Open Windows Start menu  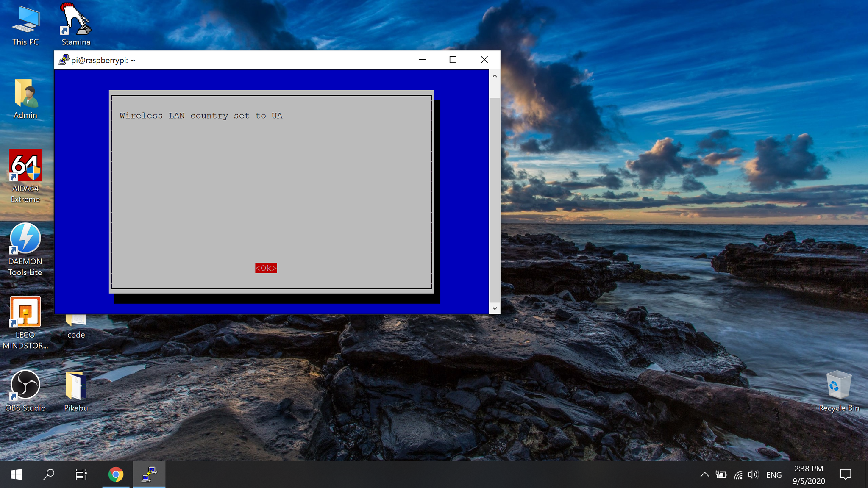(x=16, y=474)
